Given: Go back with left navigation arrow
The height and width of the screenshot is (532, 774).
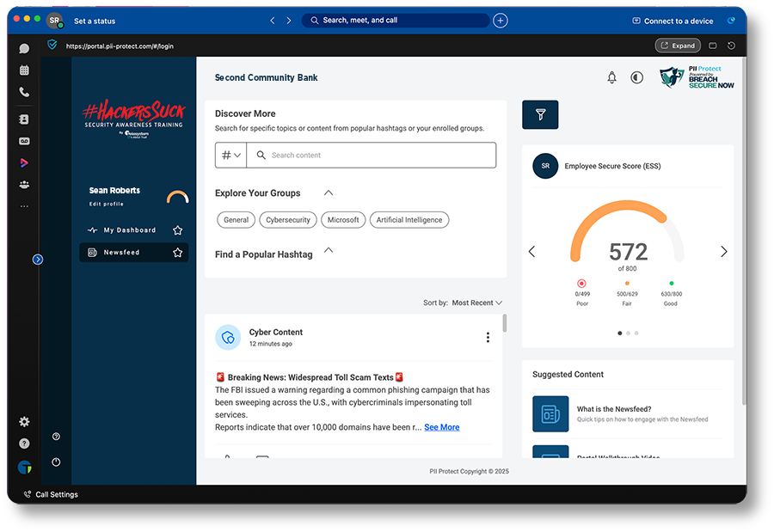Looking at the screenshot, I should (x=273, y=21).
